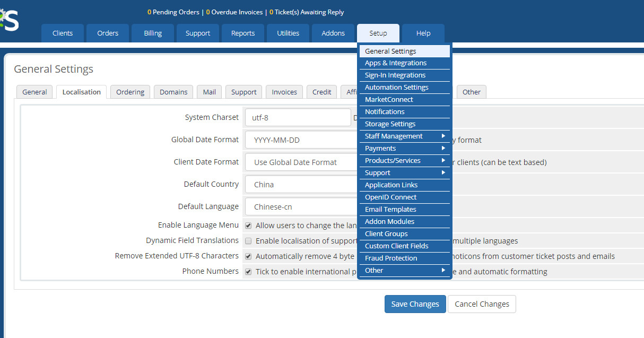This screenshot has height=338, width=644.
Task: Open the Billing navigation menu
Action: (x=153, y=33)
